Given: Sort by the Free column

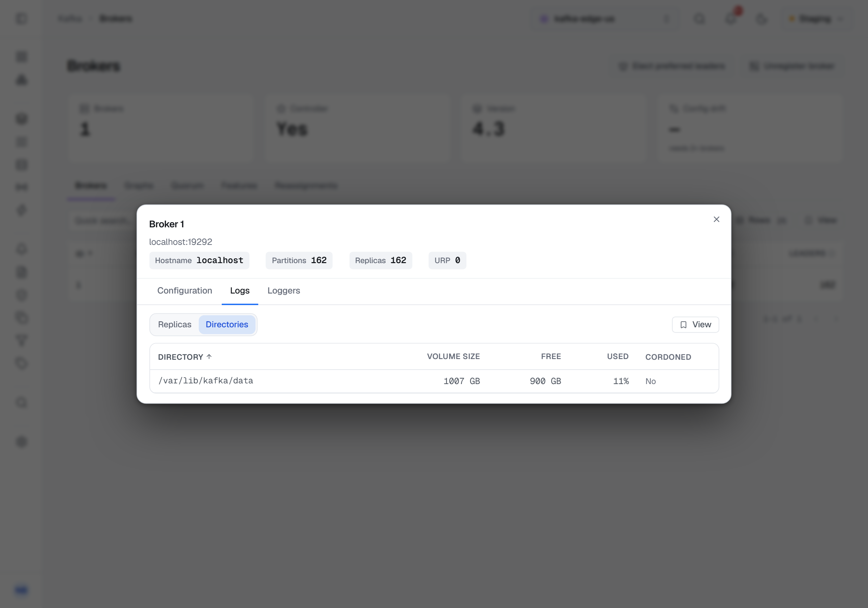Looking at the screenshot, I should (551, 356).
